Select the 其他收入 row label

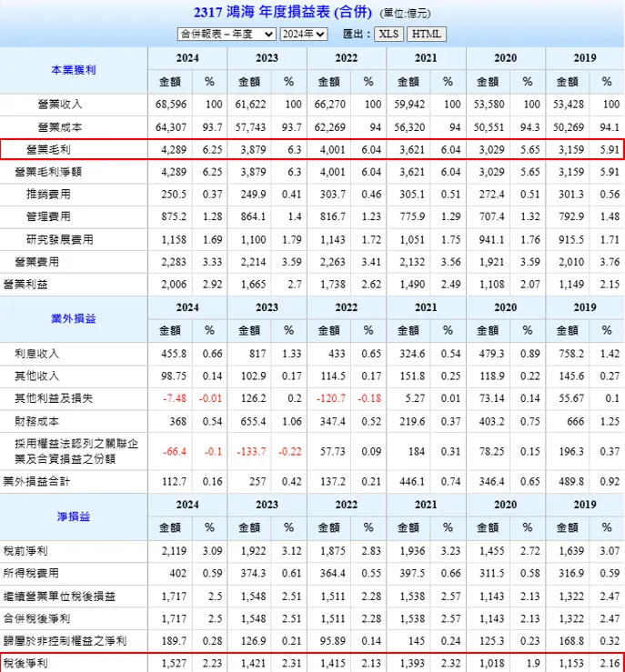(37, 376)
